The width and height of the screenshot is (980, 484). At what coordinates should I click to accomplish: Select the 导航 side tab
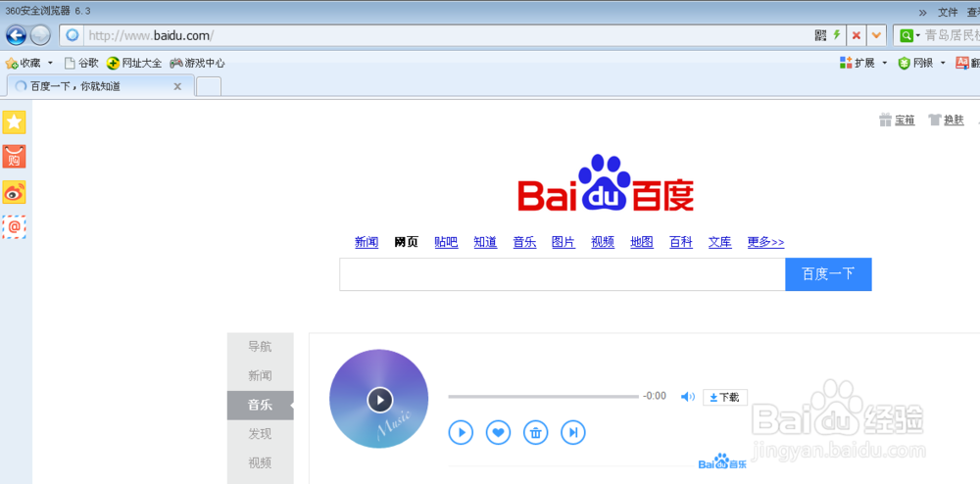[260, 347]
